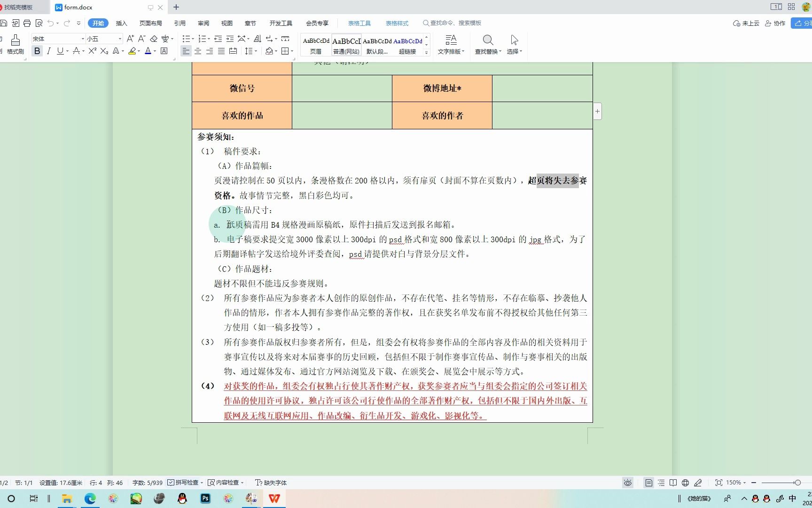Expand the Line spacing dropdown arrow
Viewport: 812px width, 508px height.
(256, 51)
